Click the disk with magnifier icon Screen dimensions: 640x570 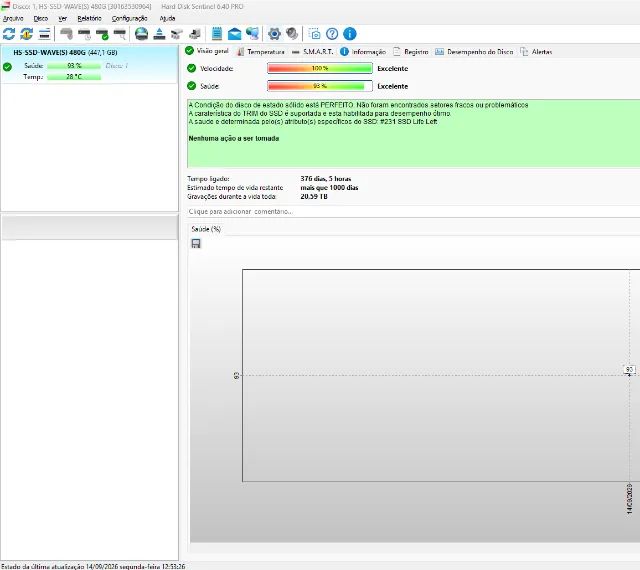(x=120, y=34)
